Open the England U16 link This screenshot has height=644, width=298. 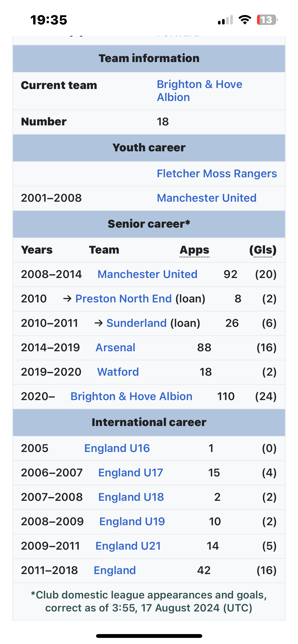[117, 448]
